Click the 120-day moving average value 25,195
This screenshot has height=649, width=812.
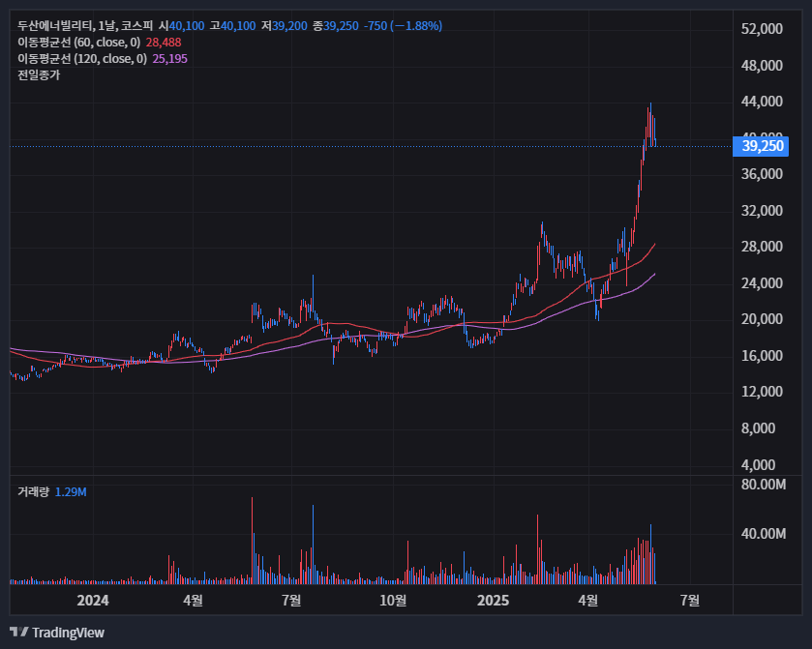(x=170, y=59)
